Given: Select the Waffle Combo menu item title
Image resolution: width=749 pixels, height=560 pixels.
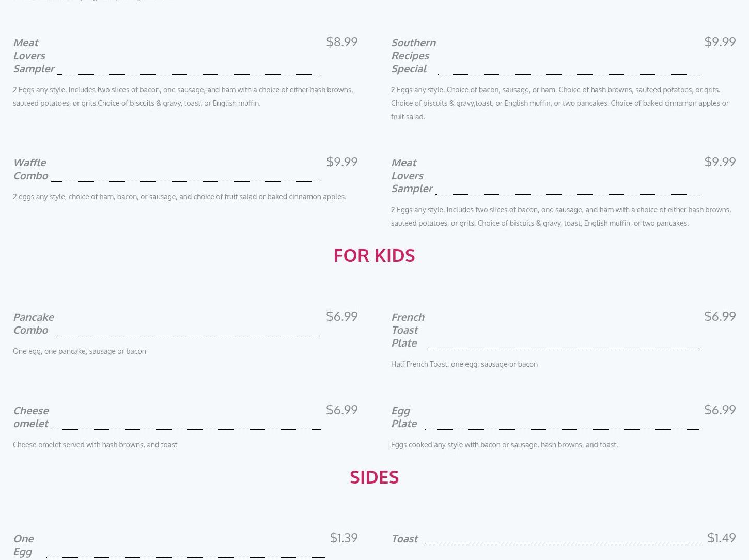Looking at the screenshot, I should pos(30,169).
